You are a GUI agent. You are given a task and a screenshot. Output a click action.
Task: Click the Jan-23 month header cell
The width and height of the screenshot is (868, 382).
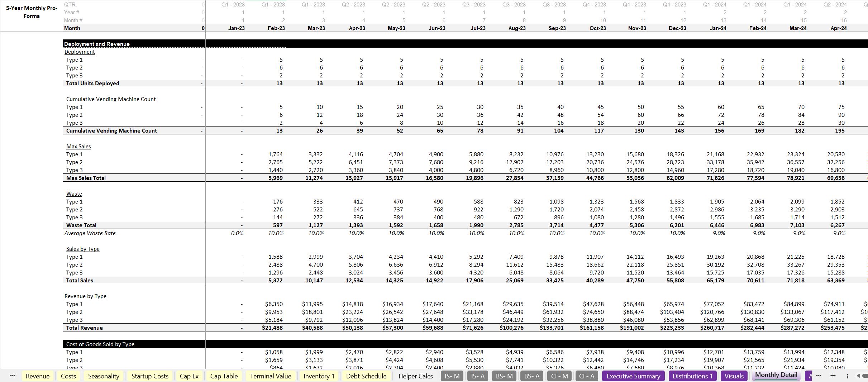point(236,28)
